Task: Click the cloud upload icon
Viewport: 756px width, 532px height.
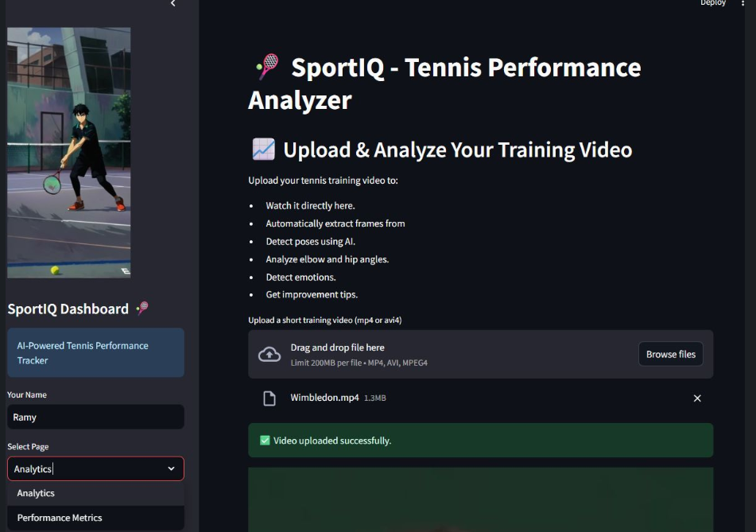Action: 269,355
